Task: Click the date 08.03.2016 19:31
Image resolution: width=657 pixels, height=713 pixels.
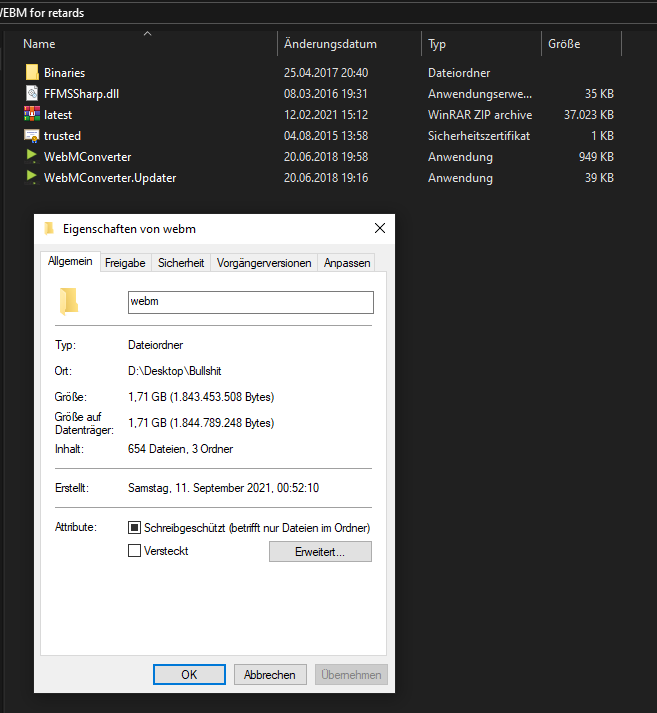Action: point(326,94)
